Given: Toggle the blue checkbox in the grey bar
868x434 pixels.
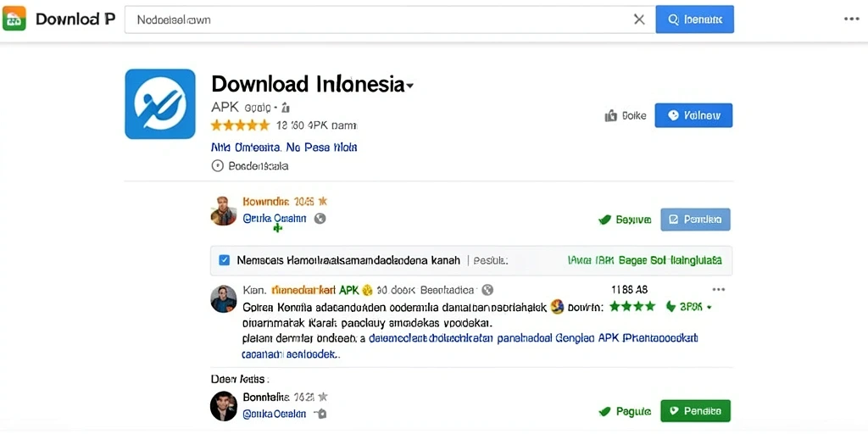Looking at the screenshot, I should point(224,260).
